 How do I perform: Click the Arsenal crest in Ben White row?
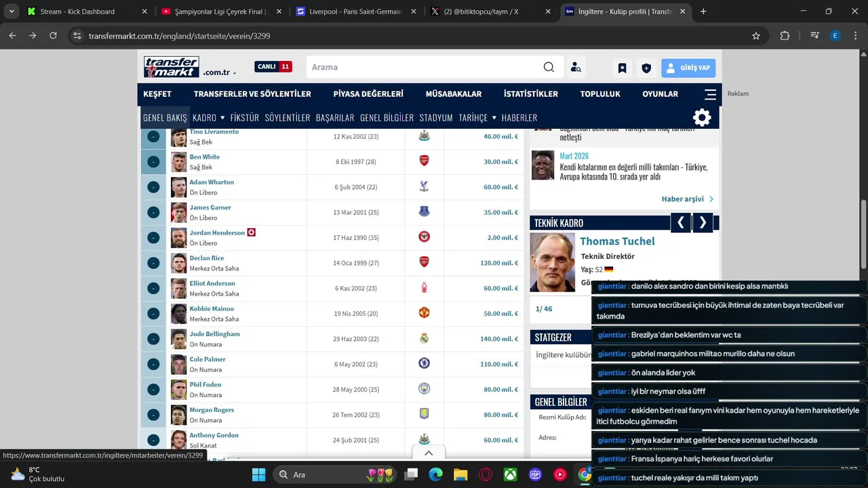pyautogui.click(x=424, y=161)
